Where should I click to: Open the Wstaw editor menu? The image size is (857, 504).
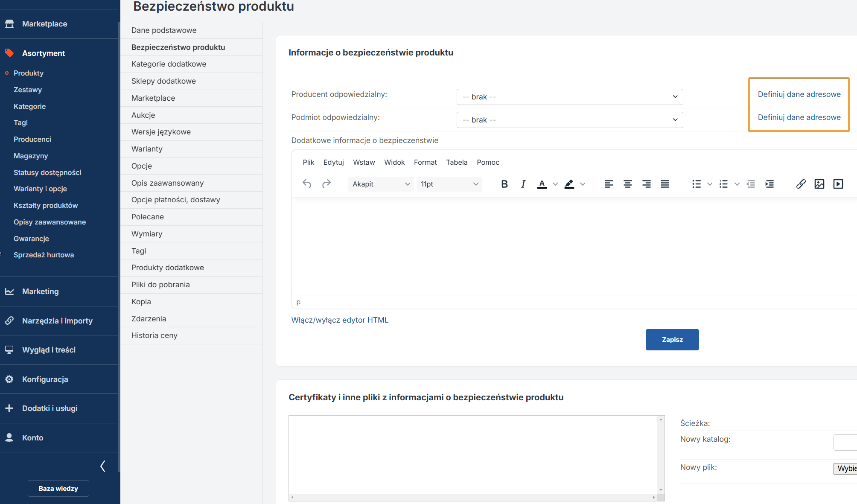click(x=364, y=162)
